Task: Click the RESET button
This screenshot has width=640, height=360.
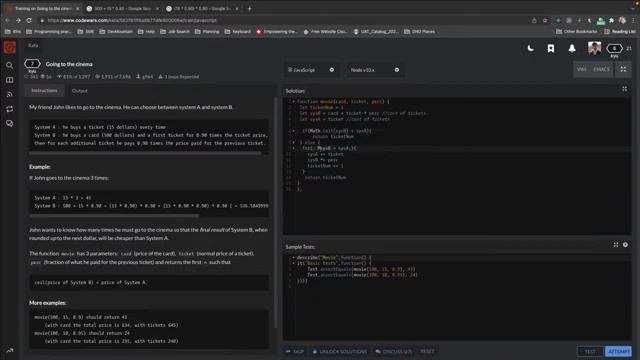Action: pos(427,351)
